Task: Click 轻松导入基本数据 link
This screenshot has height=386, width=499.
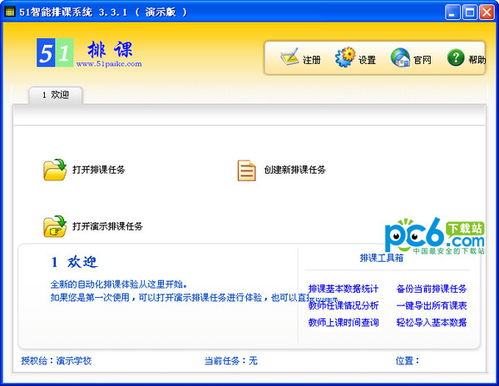Action: pyautogui.click(x=431, y=322)
